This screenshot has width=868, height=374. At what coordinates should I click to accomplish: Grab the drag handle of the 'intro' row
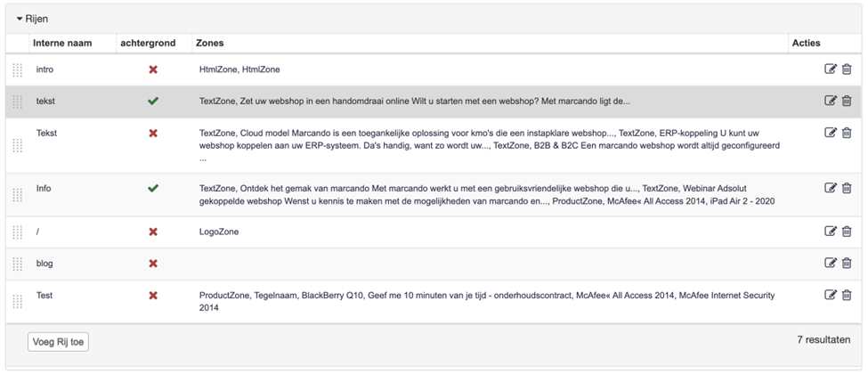tap(17, 69)
